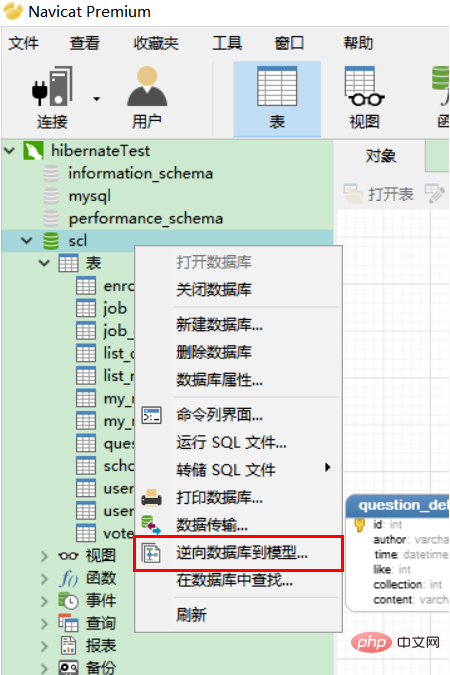
Task: Click the 查询 icon in tree
Action: point(68,623)
